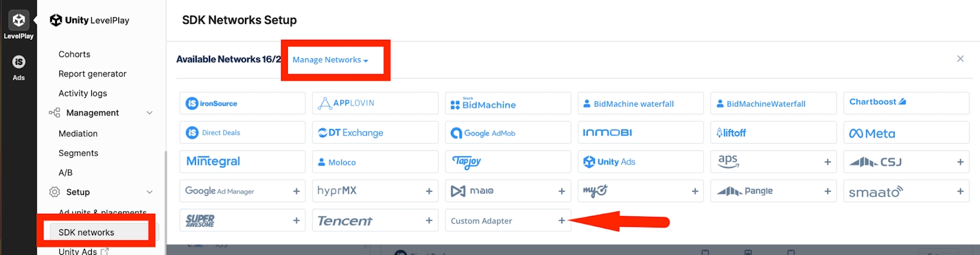Add the hyprMX network with plus
The image size is (980, 255).
coord(429,191)
